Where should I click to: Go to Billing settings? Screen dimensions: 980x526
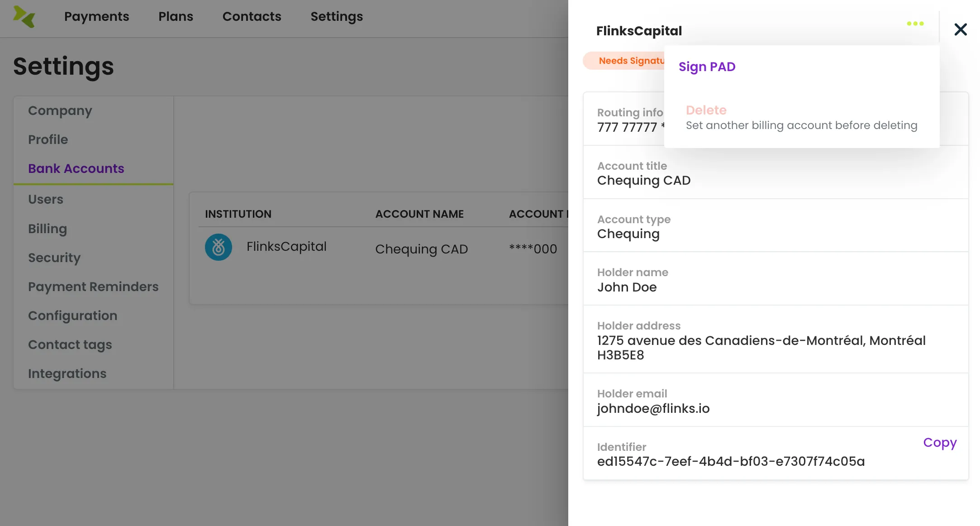point(48,229)
